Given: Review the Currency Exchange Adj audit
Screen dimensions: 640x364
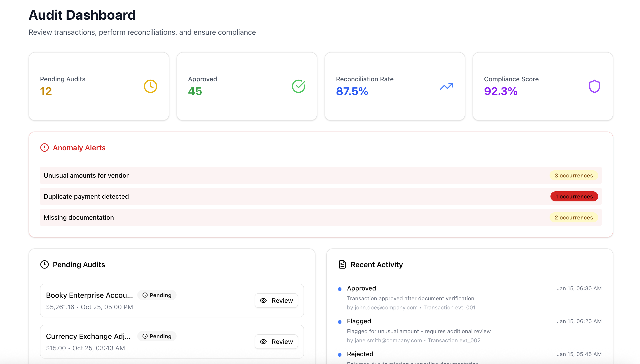Looking at the screenshot, I should 276,341.
